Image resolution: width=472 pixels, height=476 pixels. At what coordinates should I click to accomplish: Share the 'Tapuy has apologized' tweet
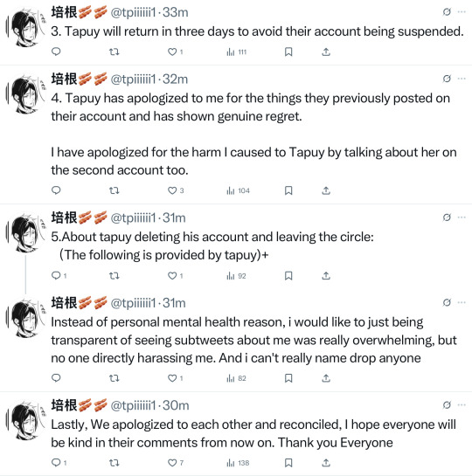(x=326, y=190)
